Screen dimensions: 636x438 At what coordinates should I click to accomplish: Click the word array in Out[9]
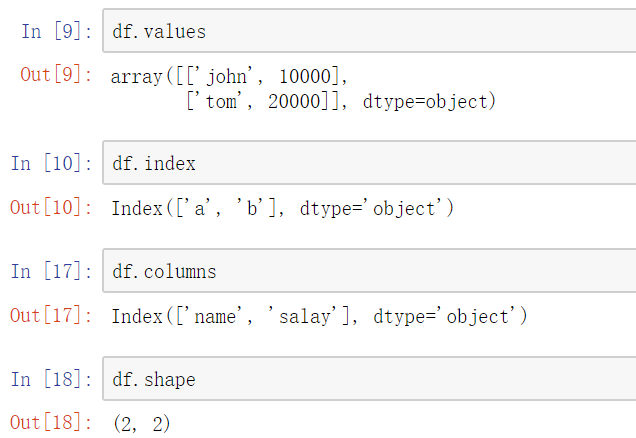click(138, 76)
